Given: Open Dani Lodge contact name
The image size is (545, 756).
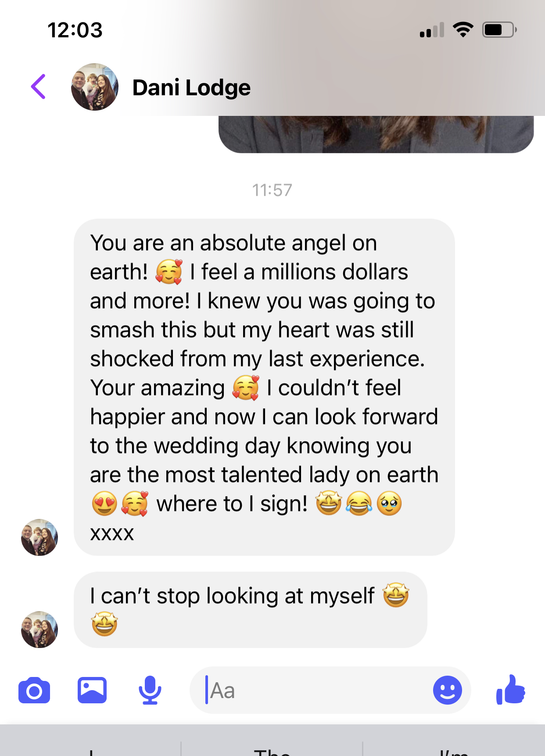Looking at the screenshot, I should click(191, 87).
